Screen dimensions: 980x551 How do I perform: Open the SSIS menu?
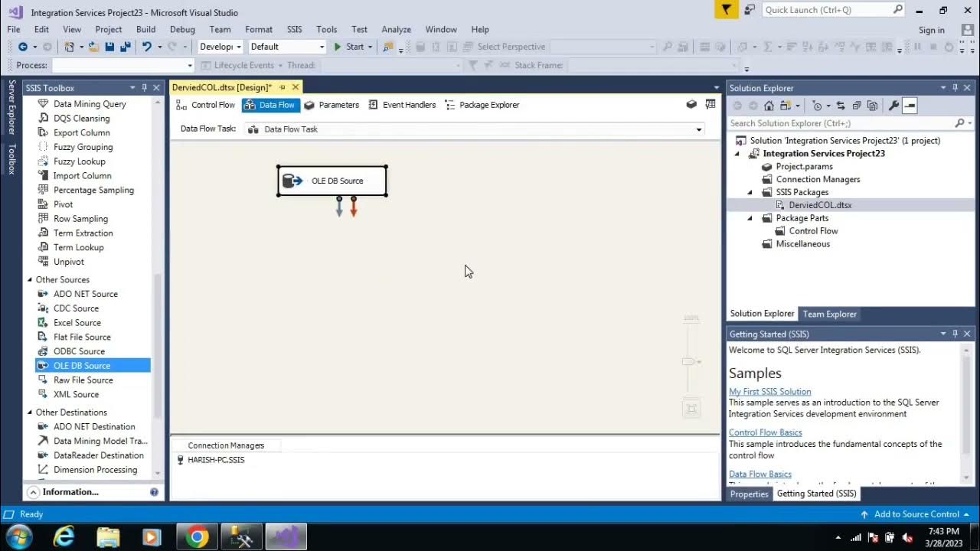coord(295,29)
